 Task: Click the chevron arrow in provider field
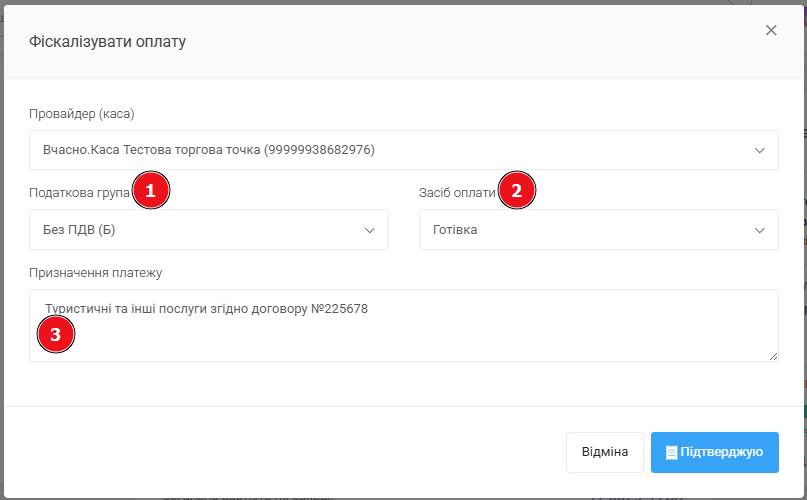758,150
